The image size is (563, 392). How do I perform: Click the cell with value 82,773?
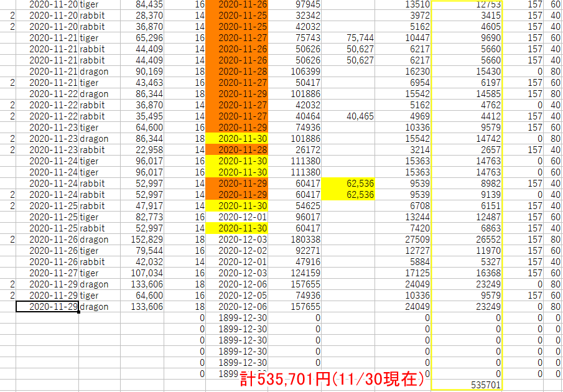pos(142,217)
